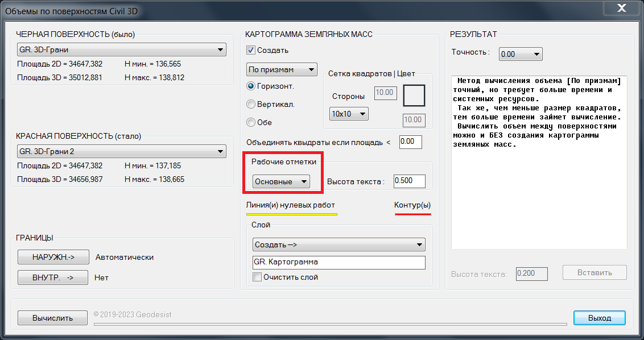This screenshot has width=644, height=340.
Task: Click the GR. Картограмма layer name field
Action: 338,262
